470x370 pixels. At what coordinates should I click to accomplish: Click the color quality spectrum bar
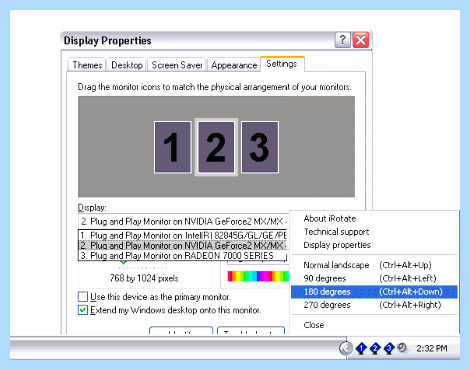pos(258,276)
